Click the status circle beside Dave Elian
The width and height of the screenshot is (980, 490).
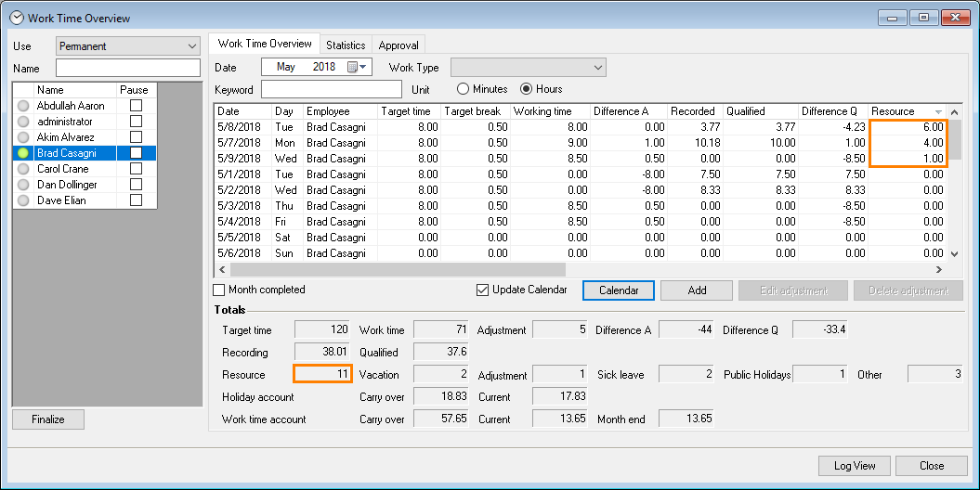coord(23,200)
